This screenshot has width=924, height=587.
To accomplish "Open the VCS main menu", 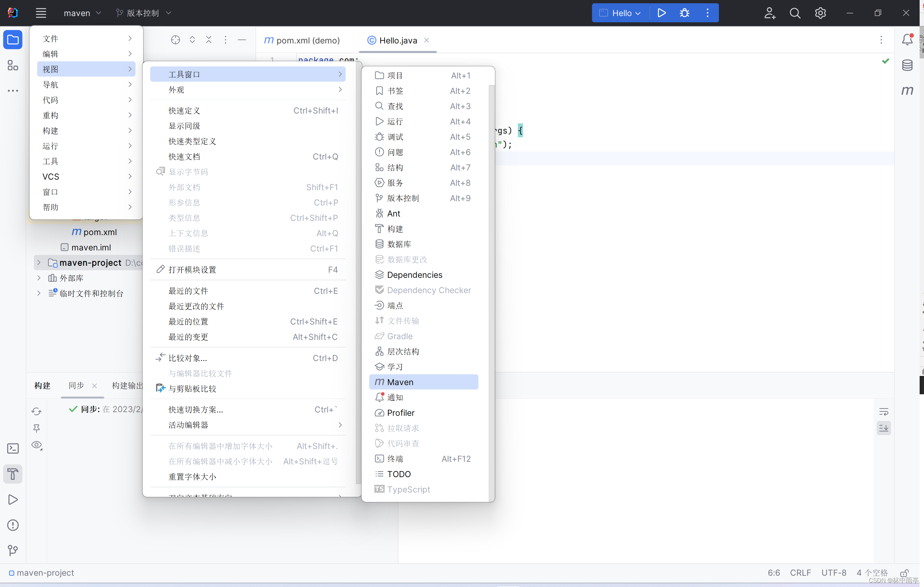I will (86, 177).
